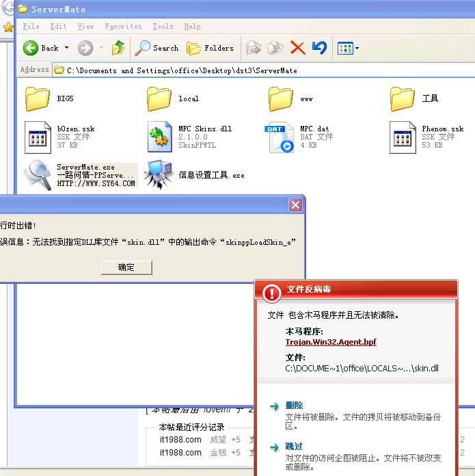Click the red Delete toolbar icon
The height and width of the screenshot is (476, 475).
297,48
